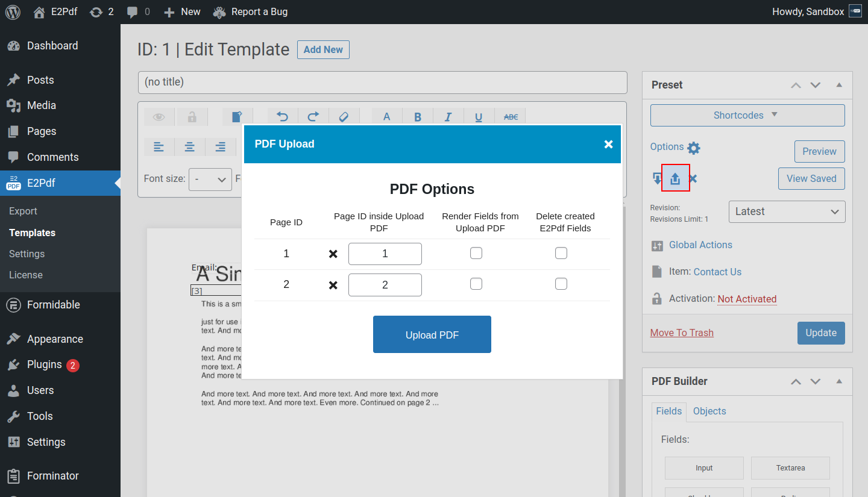This screenshot has height=497, width=868.
Task: Click the Page ID inside Upload PDF field for page 2
Action: coord(385,285)
